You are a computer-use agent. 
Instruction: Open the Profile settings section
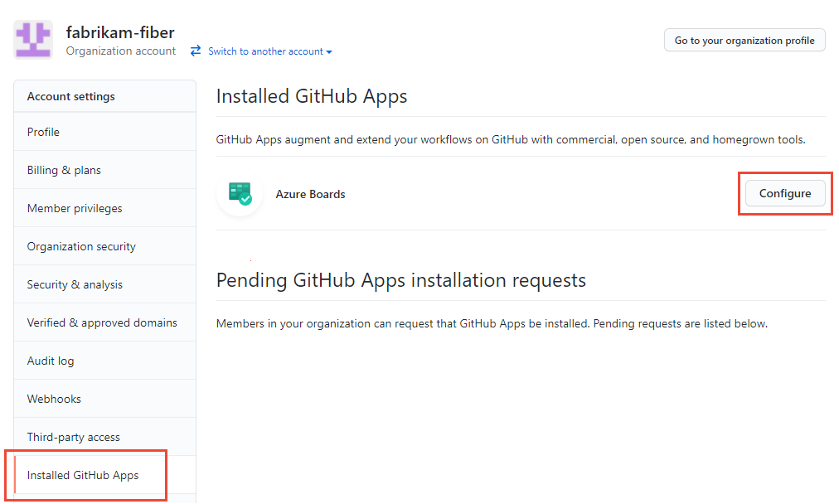click(42, 131)
